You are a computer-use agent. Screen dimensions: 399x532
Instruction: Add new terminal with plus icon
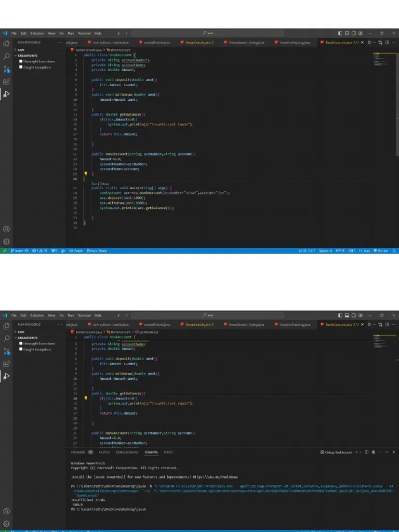[x=356, y=452]
